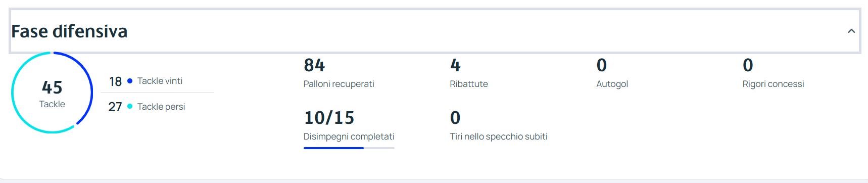This screenshot has width=868, height=183.
Task: Select the Ribattute label
Action: point(469,84)
